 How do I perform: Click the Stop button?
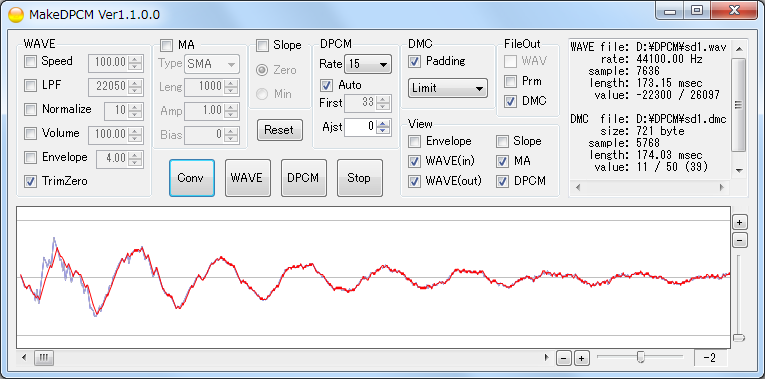pos(360,178)
